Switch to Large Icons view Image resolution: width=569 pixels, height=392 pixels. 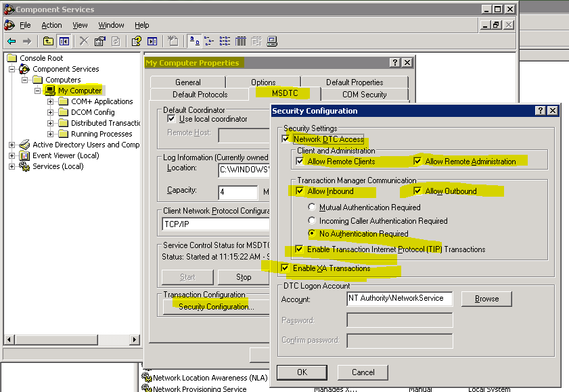194,41
